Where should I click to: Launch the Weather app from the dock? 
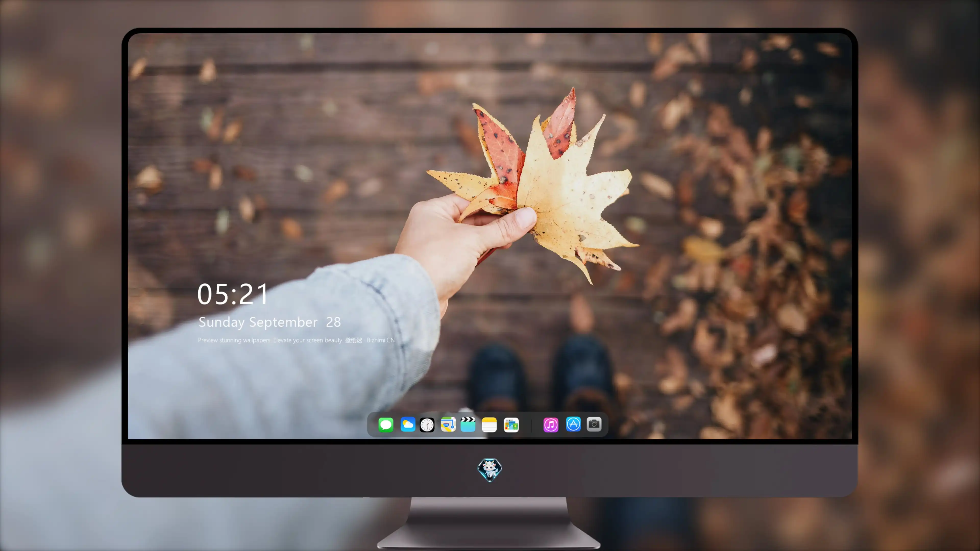pos(408,424)
